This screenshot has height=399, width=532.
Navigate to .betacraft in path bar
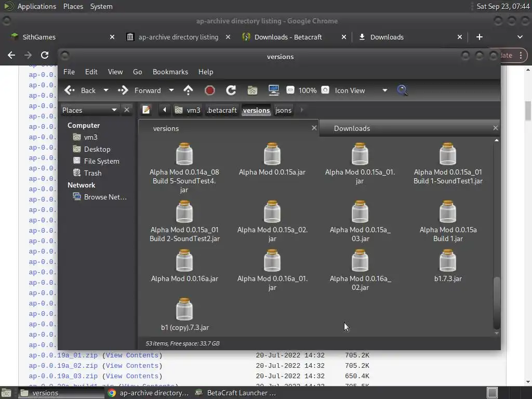pos(222,110)
